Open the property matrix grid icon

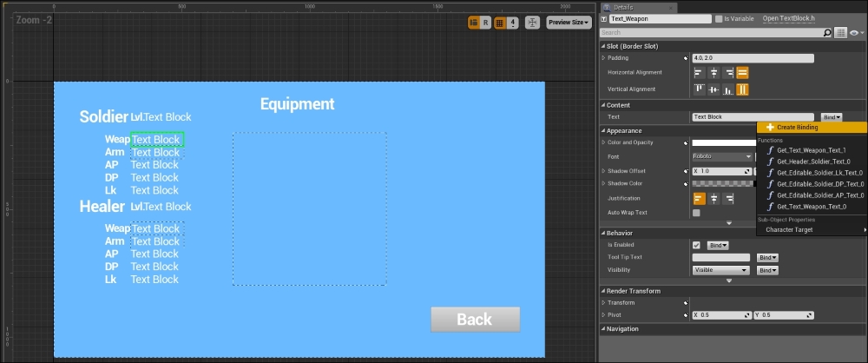[841, 33]
